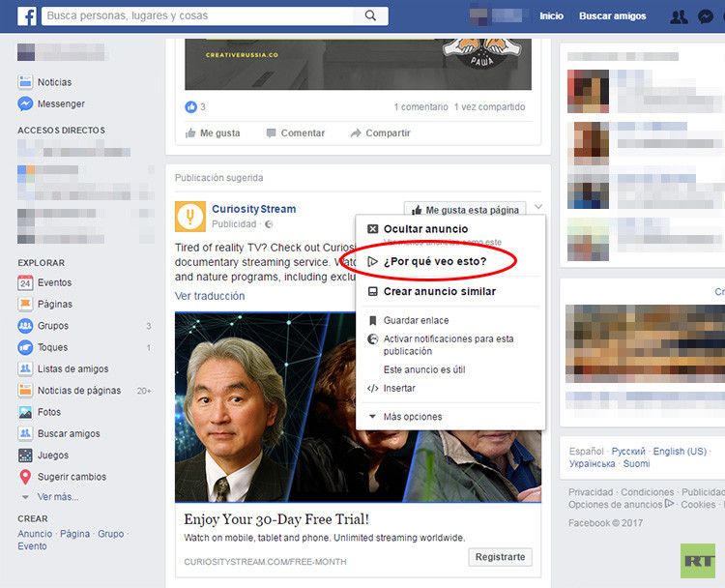
Task: Activate notifications for this publication
Action: (x=448, y=345)
